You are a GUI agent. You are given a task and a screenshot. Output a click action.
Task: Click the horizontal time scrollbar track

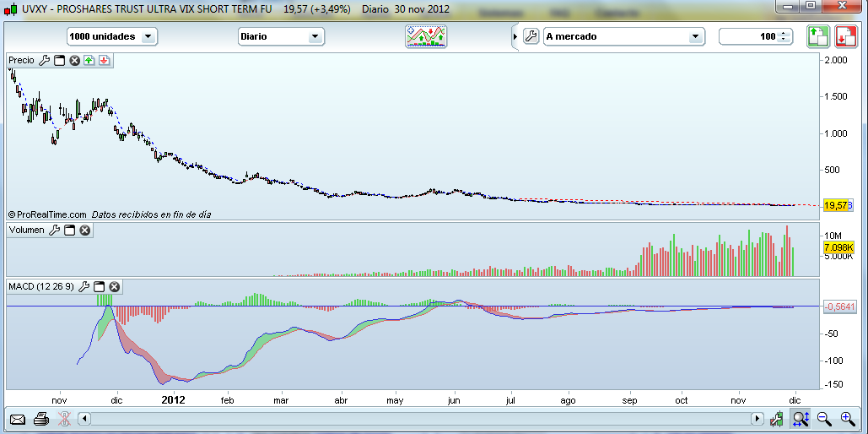[x=422, y=419]
